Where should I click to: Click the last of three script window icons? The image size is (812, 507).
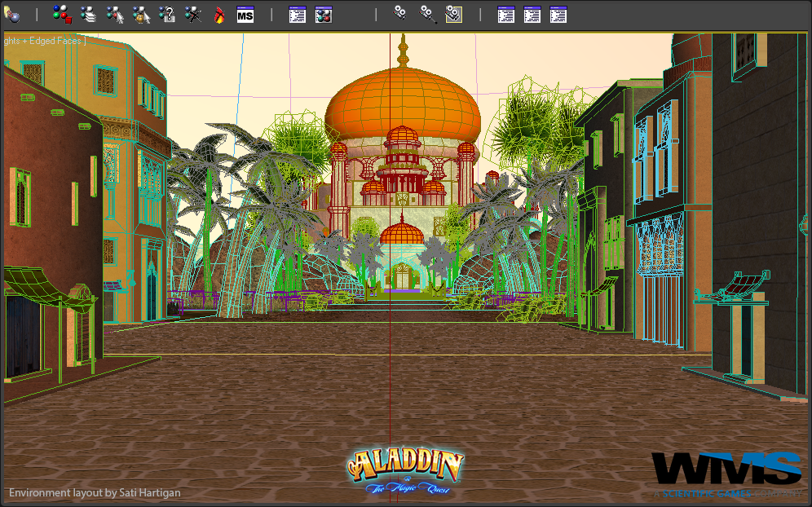(558, 15)
